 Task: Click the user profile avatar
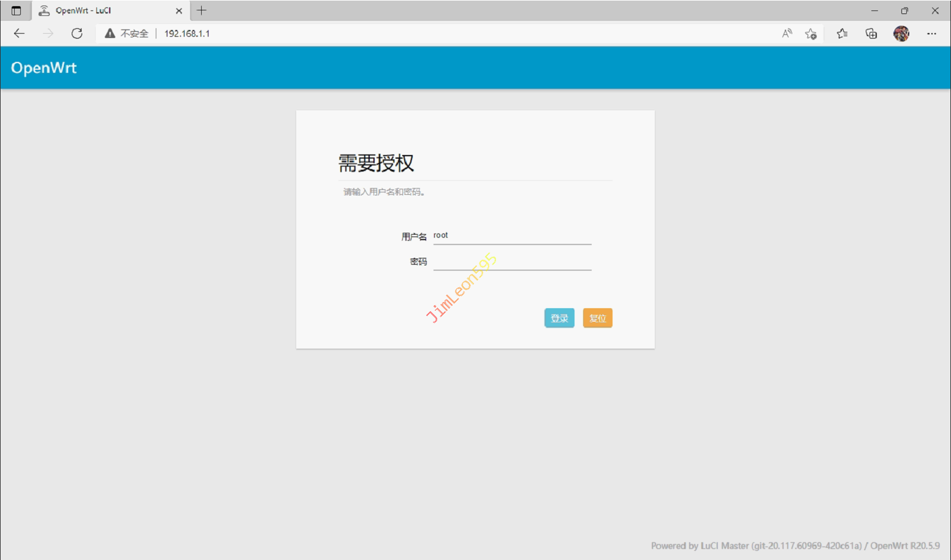tap(901, 34)
